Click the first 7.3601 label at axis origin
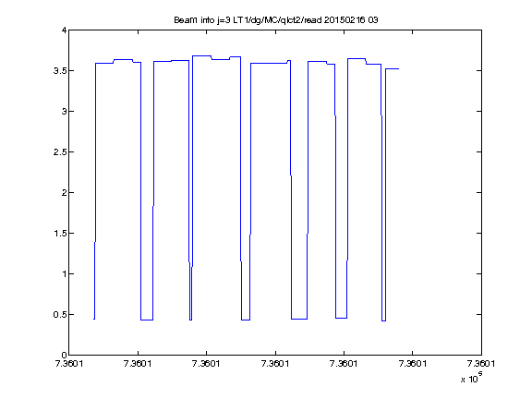 click(69, 364)
